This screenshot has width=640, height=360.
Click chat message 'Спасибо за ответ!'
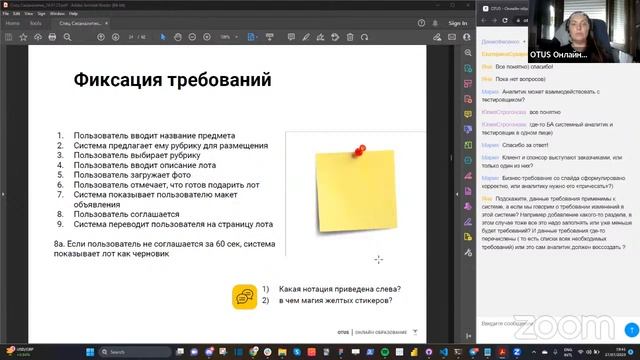pos(525,145)
